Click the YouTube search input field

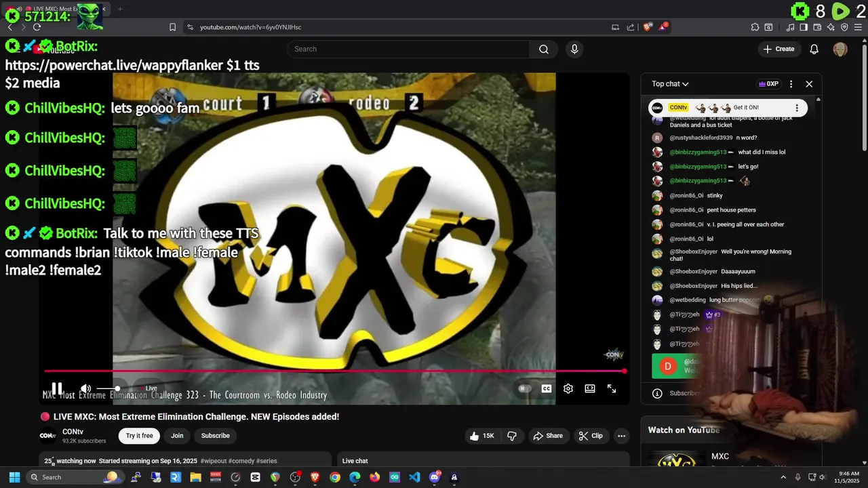(x=408, y=49)
